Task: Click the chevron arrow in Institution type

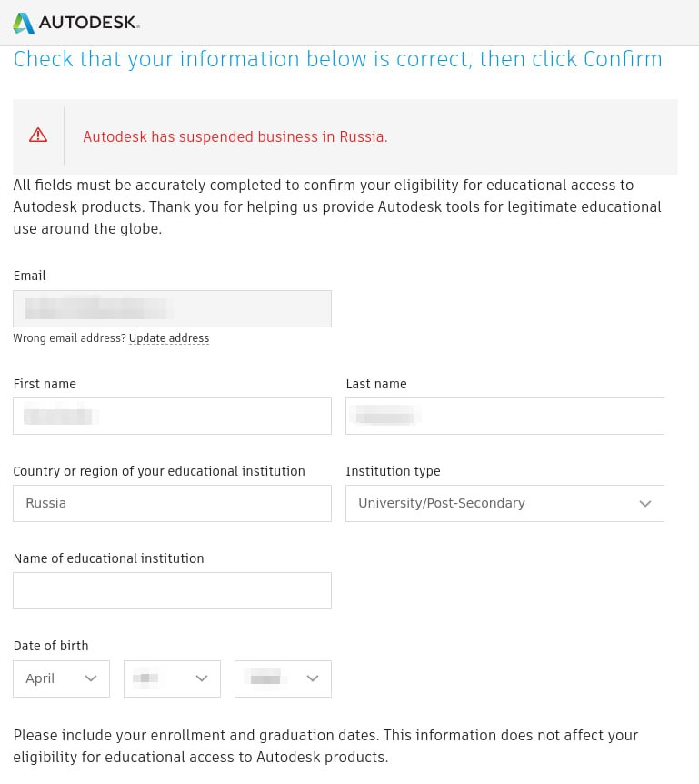Action: pyautogui.click(x=645, y=504)
